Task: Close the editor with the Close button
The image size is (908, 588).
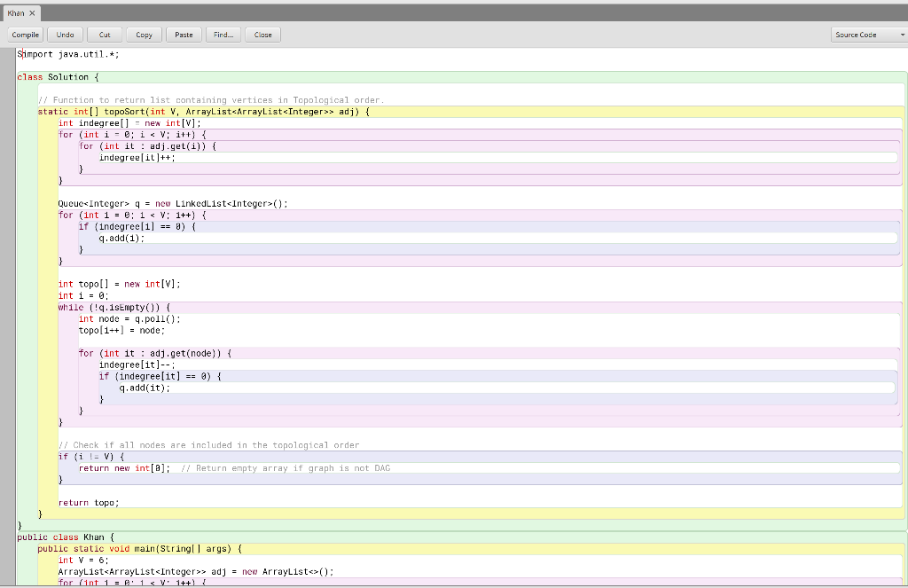Action: tap(262, 34)
